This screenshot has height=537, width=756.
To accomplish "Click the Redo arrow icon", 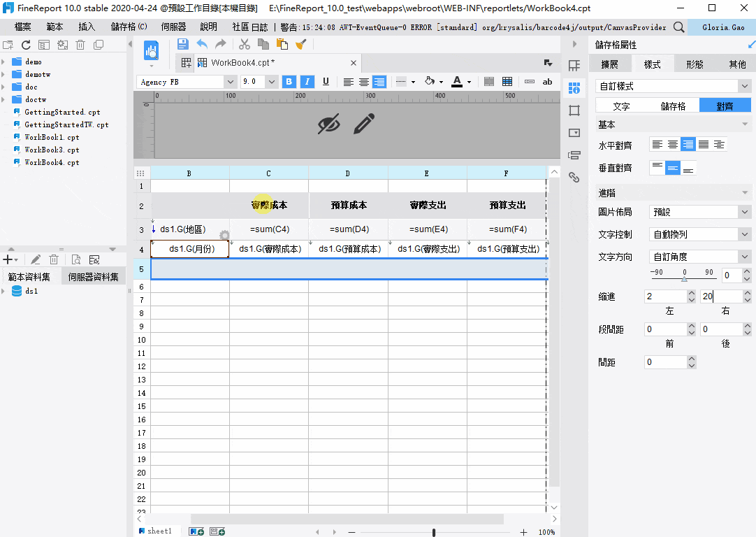I will point(220,44).
